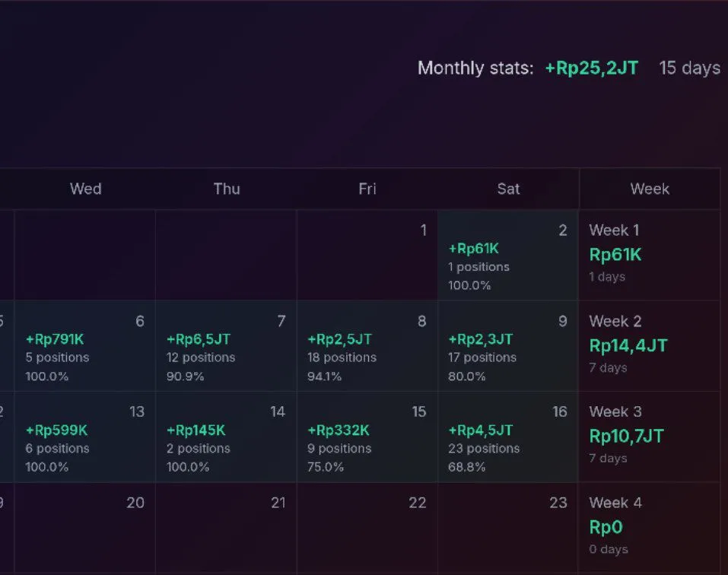Click the day 14 cell with +Rp145K
The height and width of the screenshot is (575, 728).
pyautogui.click(x=226, y=437)
